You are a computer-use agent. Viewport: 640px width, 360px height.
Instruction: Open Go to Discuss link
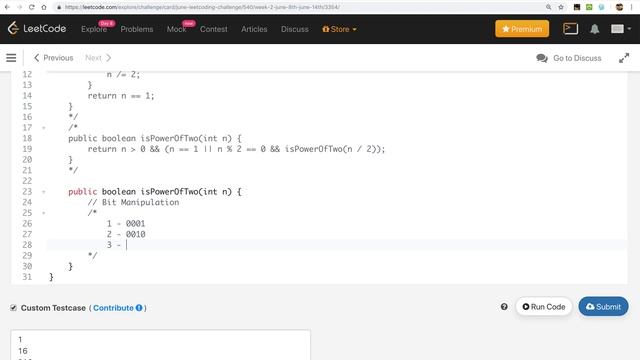(x=577, y=58)
